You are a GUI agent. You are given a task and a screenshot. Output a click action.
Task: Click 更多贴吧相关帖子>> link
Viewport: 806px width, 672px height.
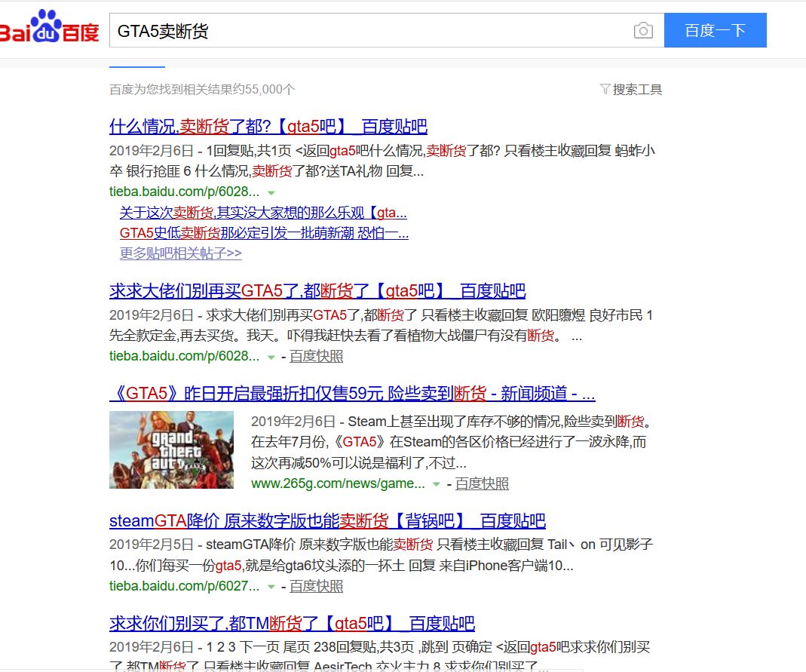click(x=180, y=253)
